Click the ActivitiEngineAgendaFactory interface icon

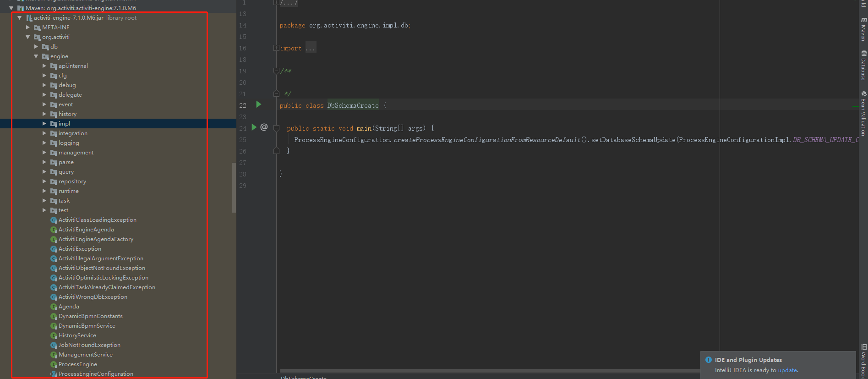[x=54, y=240]
